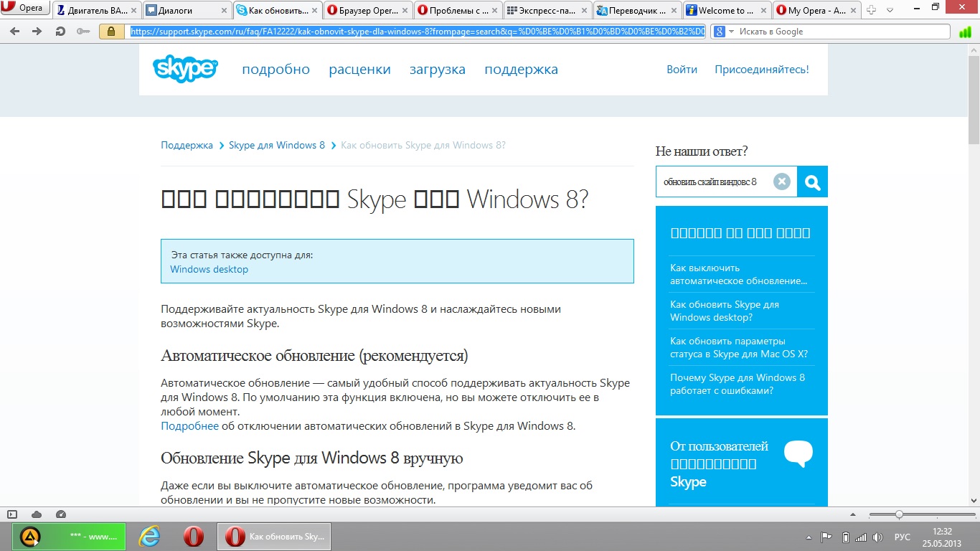Image resolution: width=980 pixels, height=551 pixels.
Task: Reload the page in Opera
Action: 60,32
